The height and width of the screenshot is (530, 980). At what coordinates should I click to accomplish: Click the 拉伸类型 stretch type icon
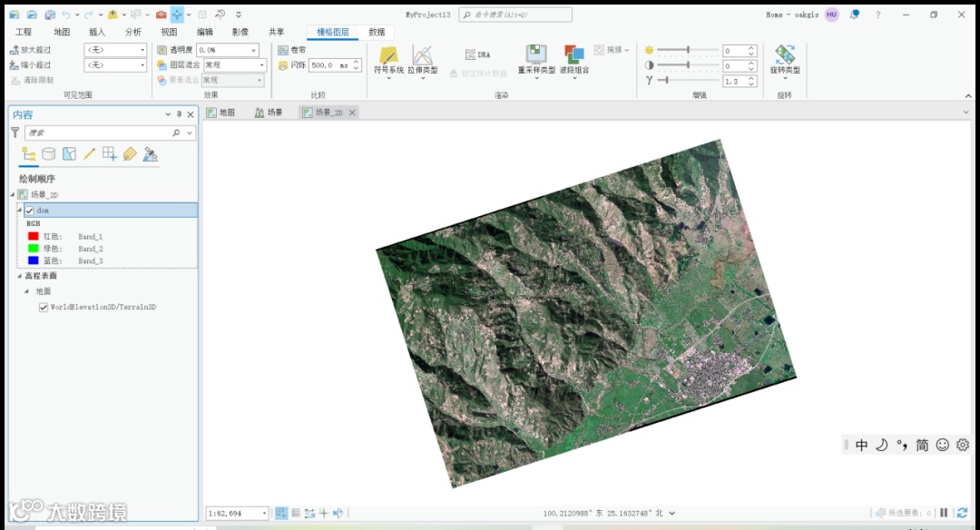(422, 56)
